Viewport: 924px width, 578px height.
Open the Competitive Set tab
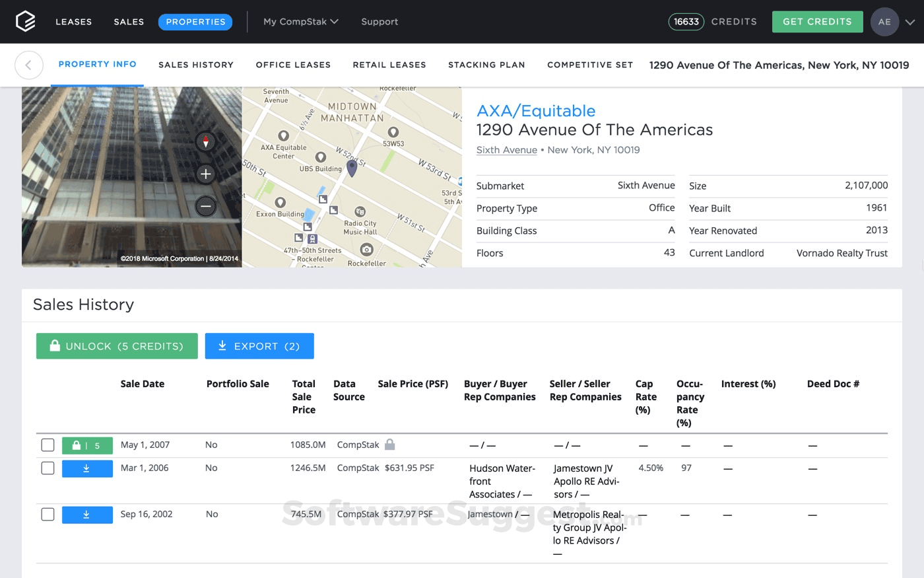589,65
